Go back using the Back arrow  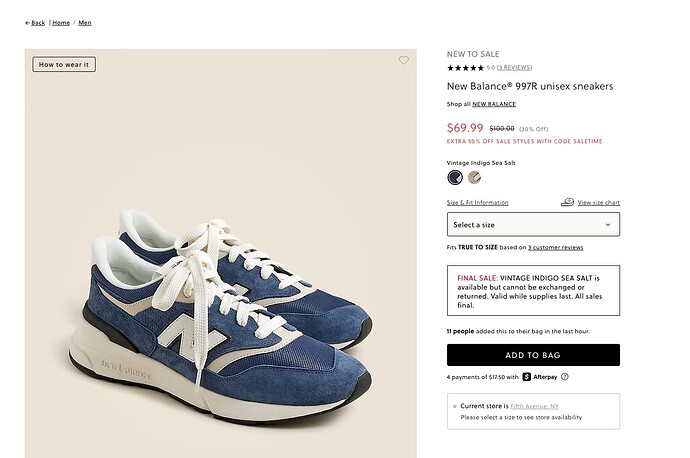coord(35,22)
